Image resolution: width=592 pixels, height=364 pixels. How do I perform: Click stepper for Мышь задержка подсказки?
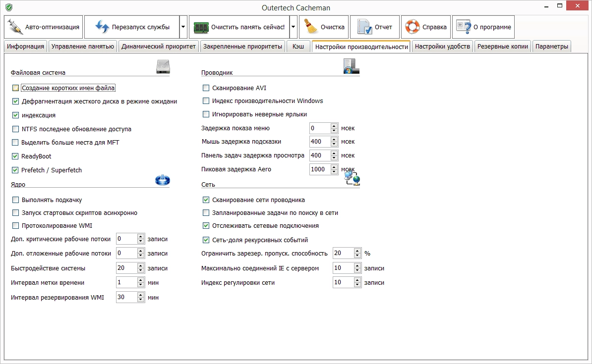334,142
